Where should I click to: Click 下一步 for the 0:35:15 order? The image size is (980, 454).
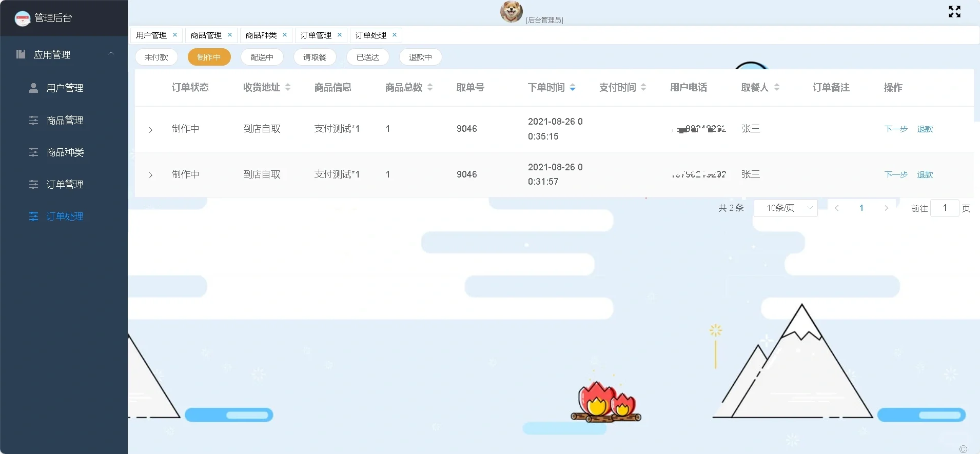coord(896,129)
